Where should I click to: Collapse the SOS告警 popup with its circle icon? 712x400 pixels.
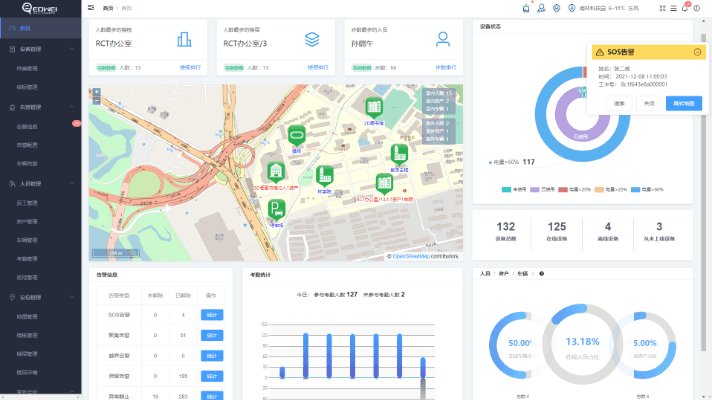pos(697,52)
